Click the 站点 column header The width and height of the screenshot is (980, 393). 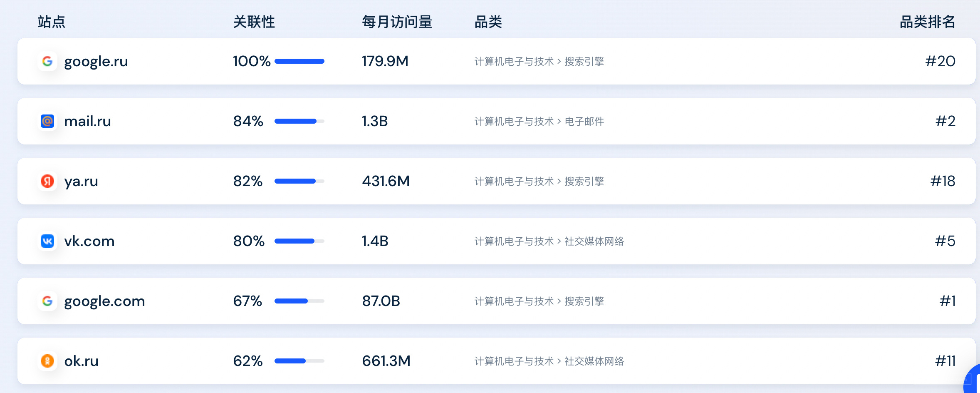click(52, 22)
